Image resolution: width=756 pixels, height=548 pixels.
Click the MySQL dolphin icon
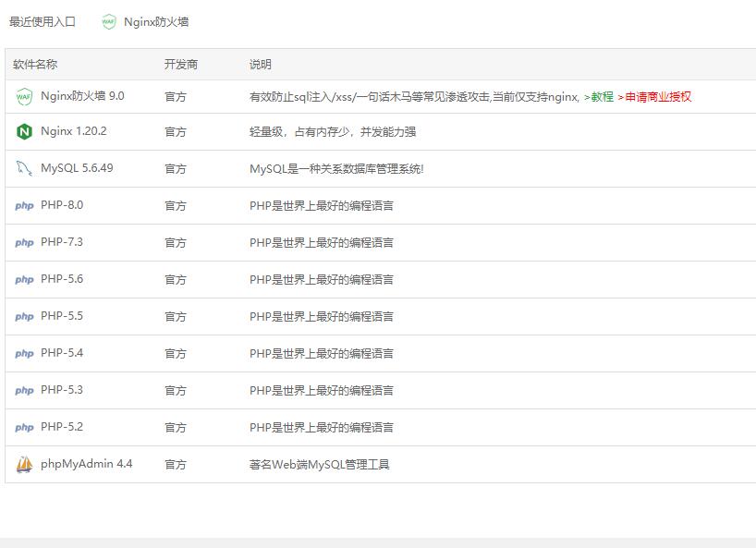24,168
